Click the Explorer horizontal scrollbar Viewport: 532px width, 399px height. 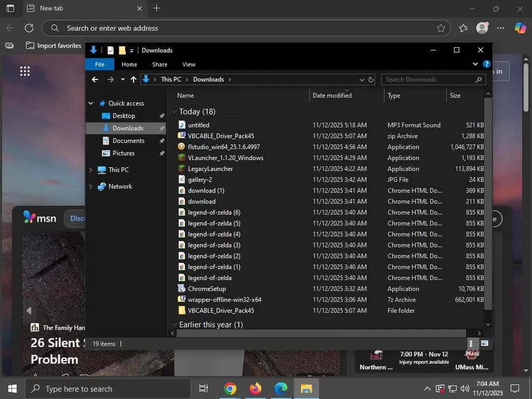coord(321,333)
